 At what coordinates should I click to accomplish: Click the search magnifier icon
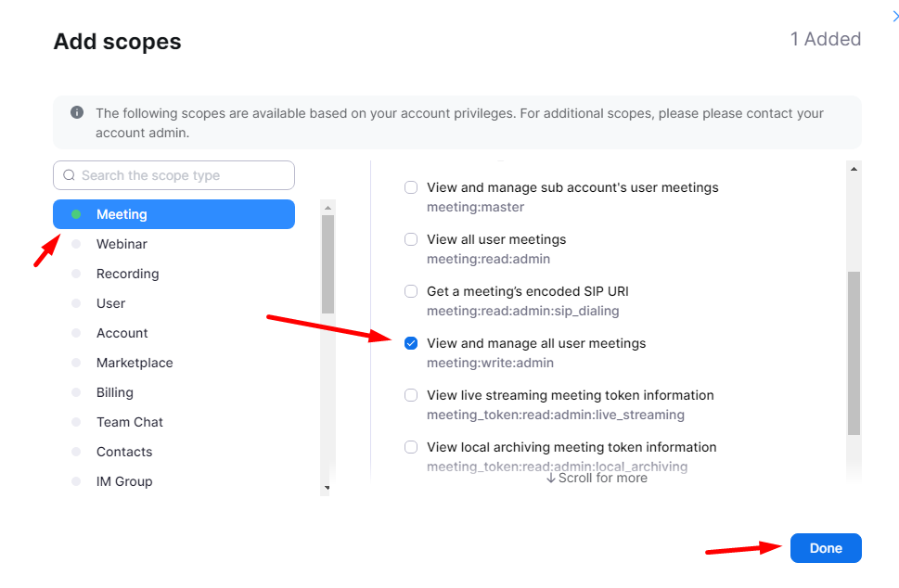tap(69, 175)
